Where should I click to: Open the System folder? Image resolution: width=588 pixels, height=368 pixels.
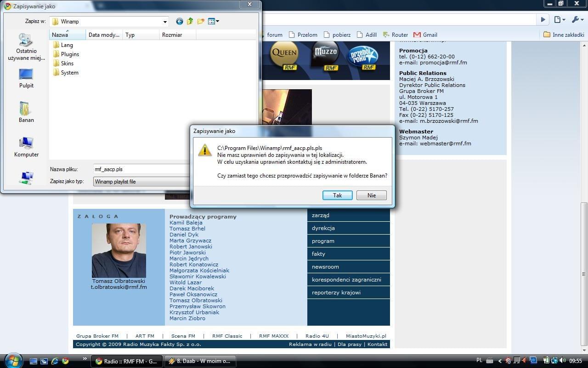66,73
